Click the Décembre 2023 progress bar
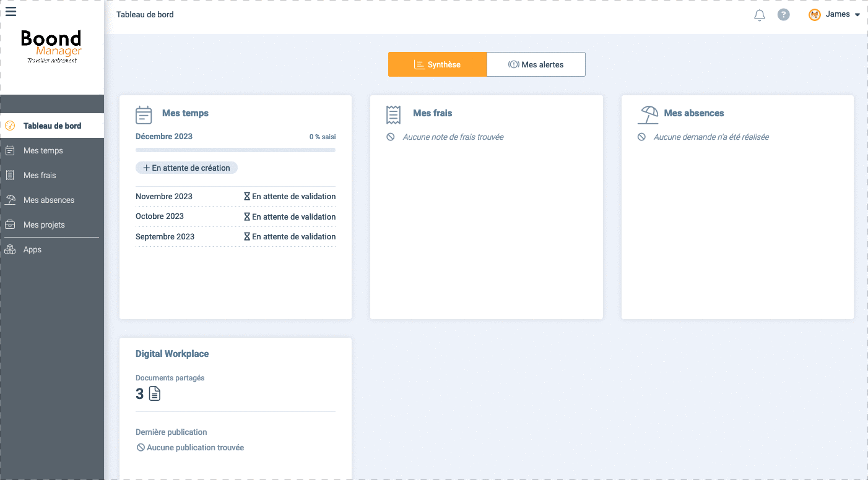 [235, 150]
